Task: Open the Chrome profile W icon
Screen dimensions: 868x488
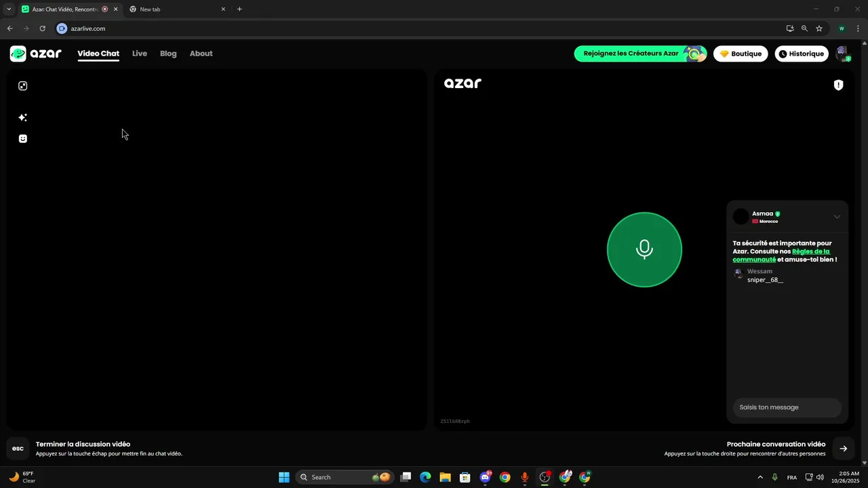Action: [x=842, y=28]
